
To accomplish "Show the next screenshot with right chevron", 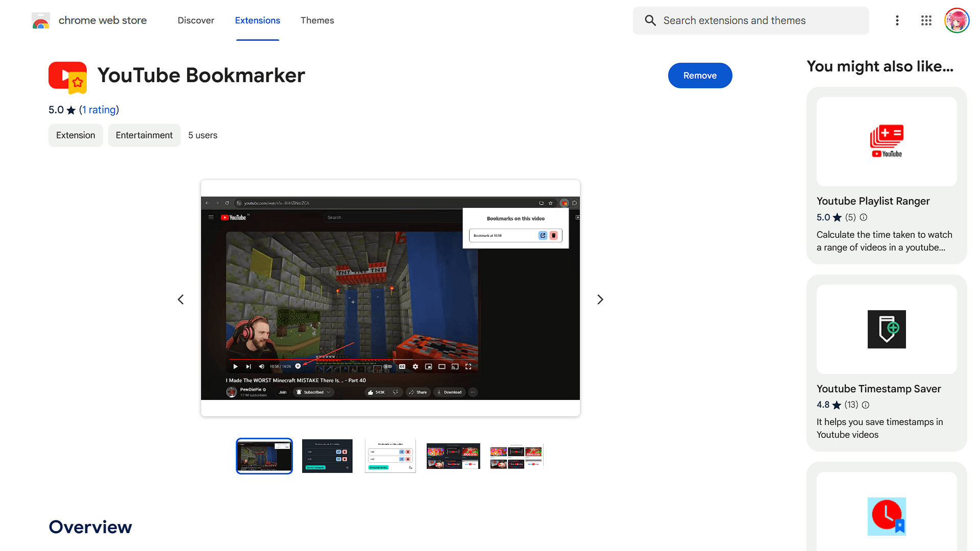I will pos(600,299).
